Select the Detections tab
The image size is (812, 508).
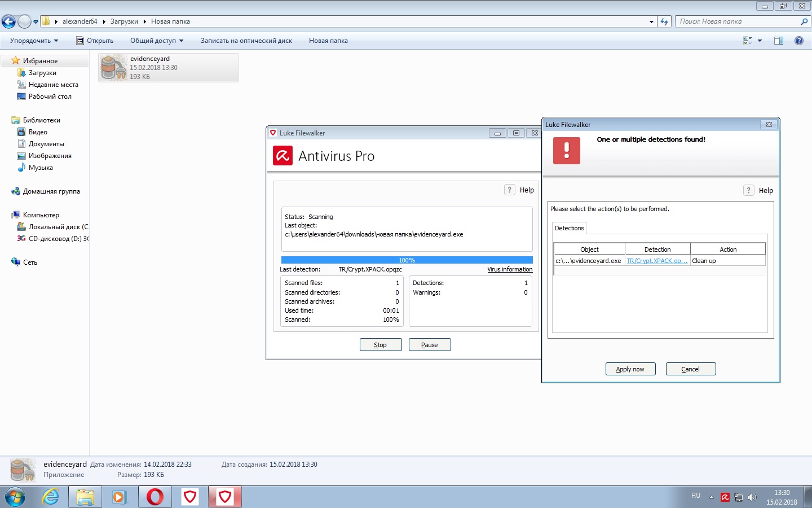tap(569, 228)
